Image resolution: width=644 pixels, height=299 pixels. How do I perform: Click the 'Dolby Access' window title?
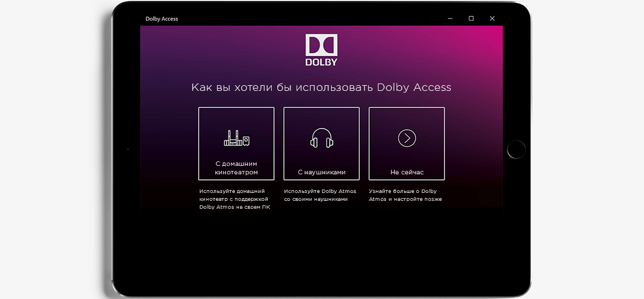pos(162,19)
